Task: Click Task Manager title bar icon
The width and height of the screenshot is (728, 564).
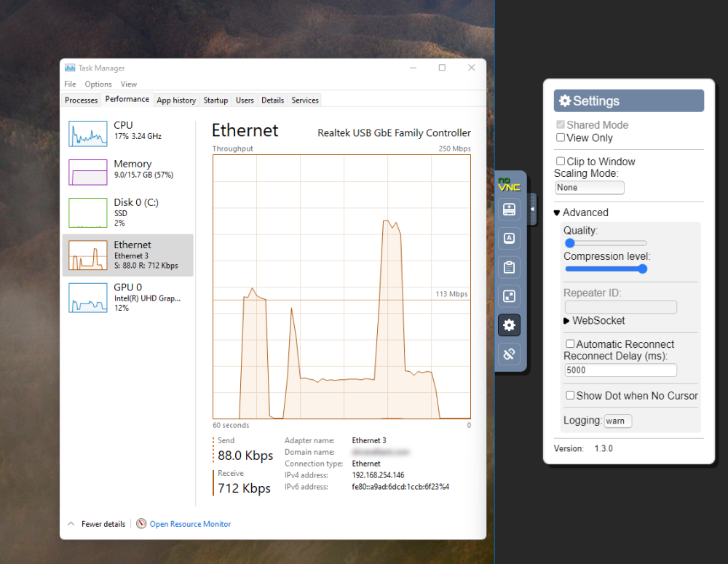Action: (x=70, y=68)
